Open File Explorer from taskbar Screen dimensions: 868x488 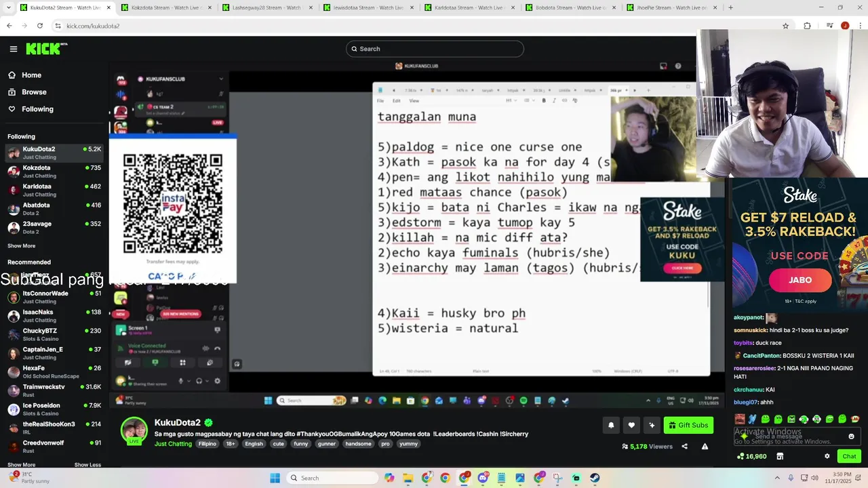pyautogui.click(x=408, y=478)
